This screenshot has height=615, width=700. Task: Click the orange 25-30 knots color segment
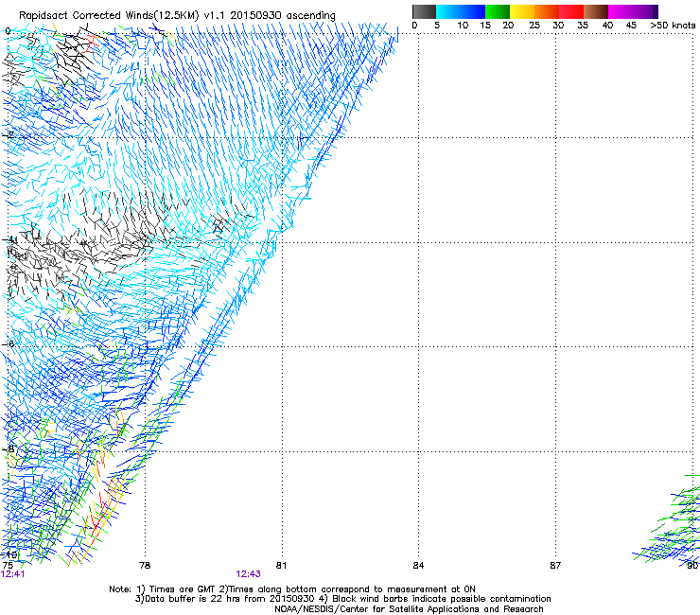point(547,11)
